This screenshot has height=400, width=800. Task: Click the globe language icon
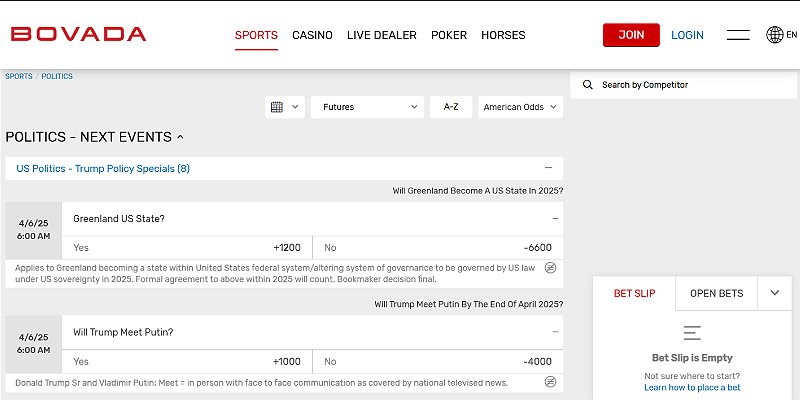point(775,35)
